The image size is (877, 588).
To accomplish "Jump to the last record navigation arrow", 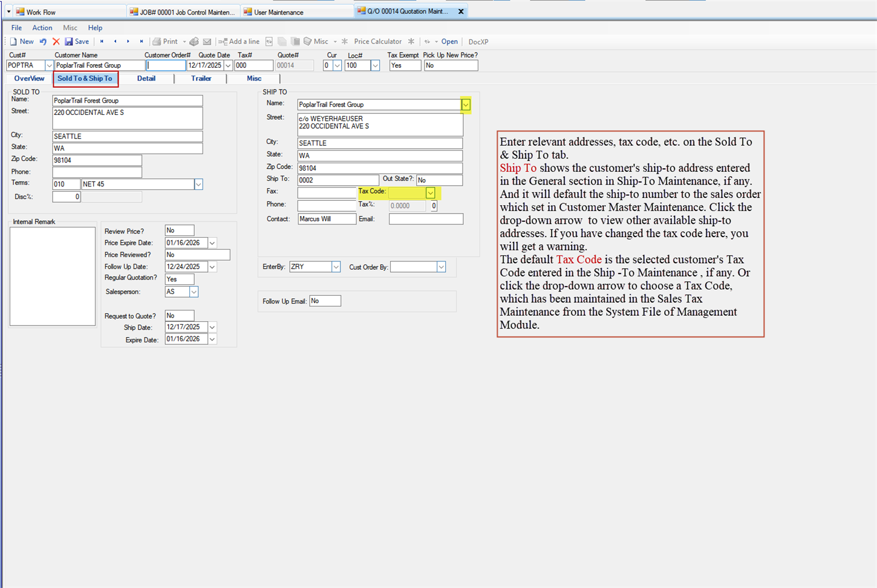I will [x=142, y=42].
